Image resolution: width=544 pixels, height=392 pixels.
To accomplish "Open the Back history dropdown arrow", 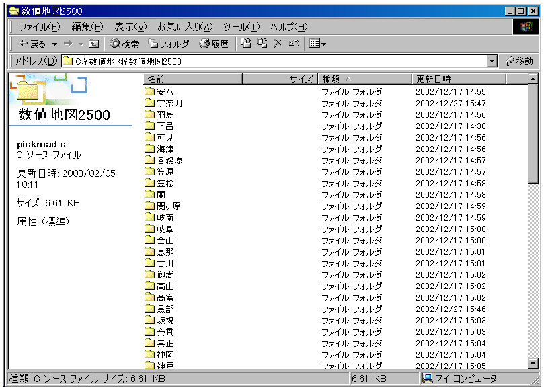I will point(54,44).
